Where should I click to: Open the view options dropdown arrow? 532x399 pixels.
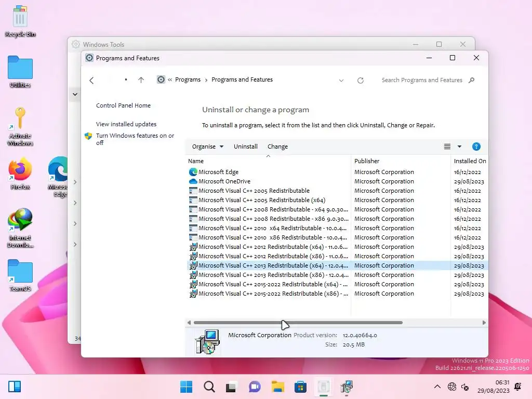click(x=459, y=147)
